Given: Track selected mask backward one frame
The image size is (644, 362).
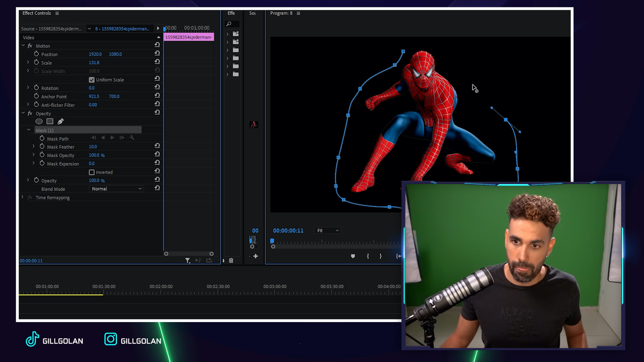Looking at the screenshot, I should click(x=94, y=138).
